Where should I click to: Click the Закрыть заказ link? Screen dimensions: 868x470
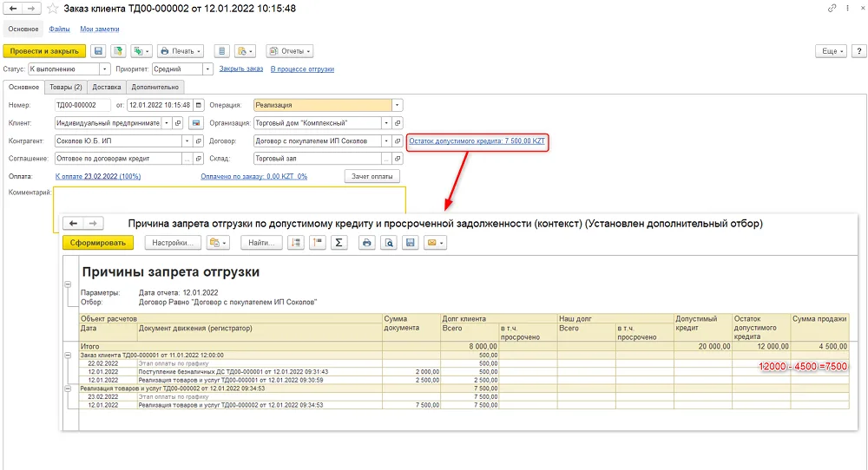pyautogui.click(x=240, y=69)
